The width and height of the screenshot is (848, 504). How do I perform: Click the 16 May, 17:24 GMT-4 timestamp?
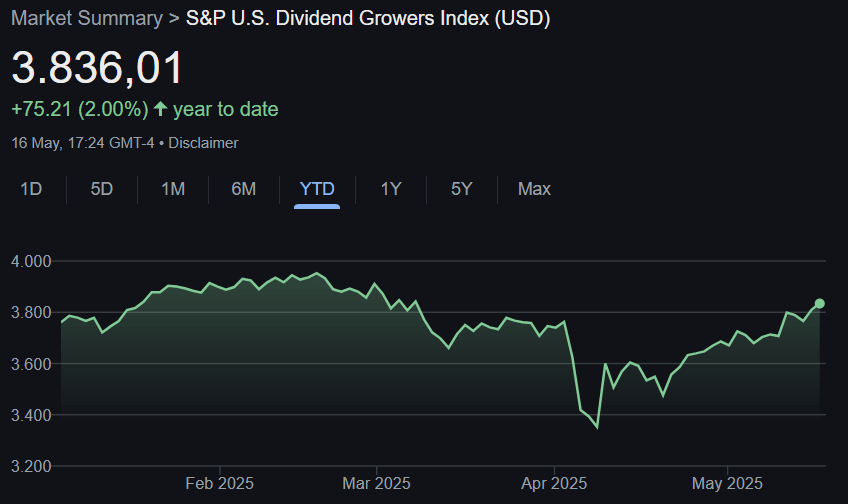pos(83,143)
